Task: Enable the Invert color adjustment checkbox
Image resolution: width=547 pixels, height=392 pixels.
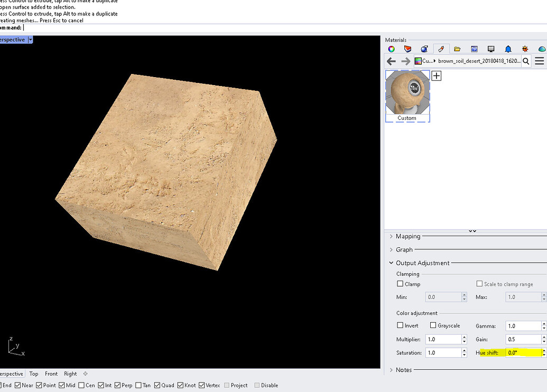Action: click(400, 325)
